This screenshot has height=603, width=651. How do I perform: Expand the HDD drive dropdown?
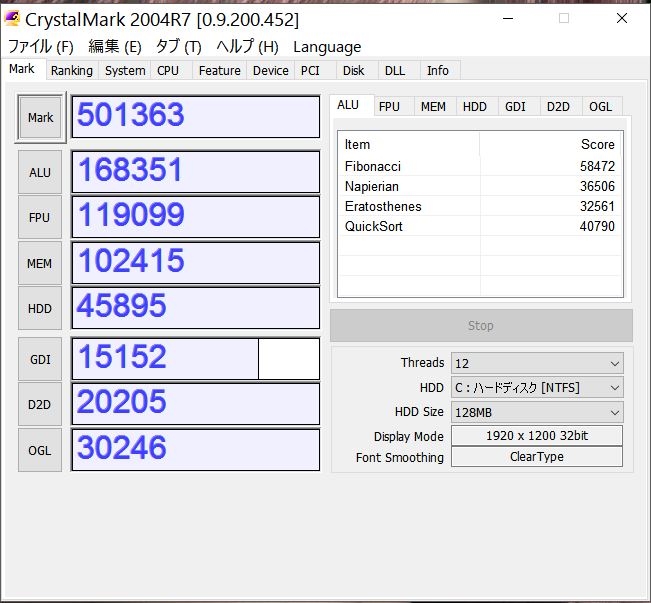pyautogui.click(x=537, y=388)
